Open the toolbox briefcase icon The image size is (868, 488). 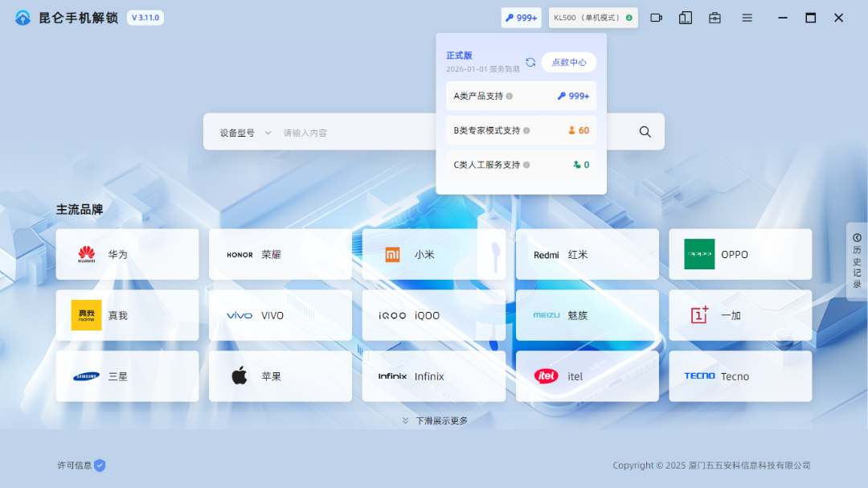(x=714, y=18)
